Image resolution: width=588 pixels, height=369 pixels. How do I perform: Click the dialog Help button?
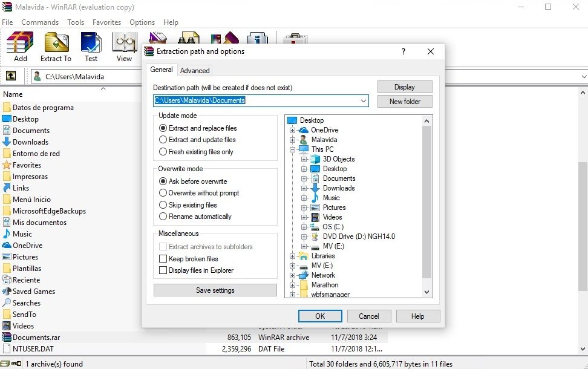(x=417, y=316)
